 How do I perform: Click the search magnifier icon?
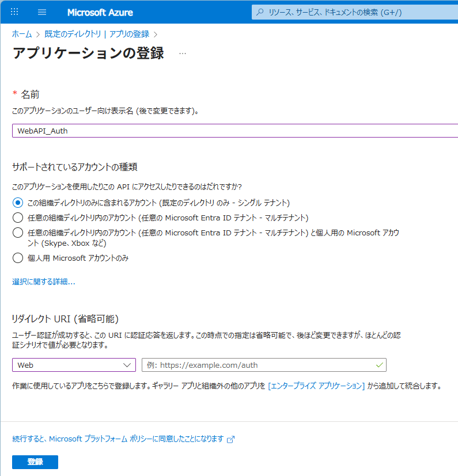coord(260,12)
